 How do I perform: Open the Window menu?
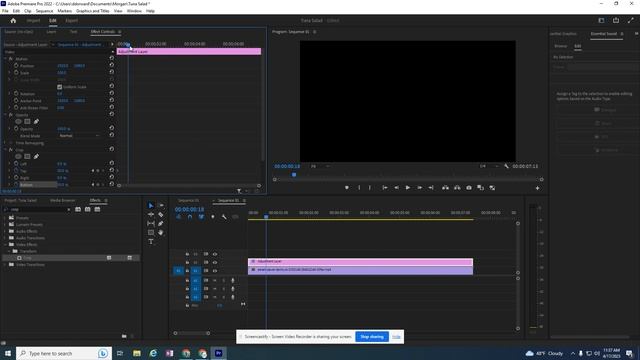click(134, 11)
